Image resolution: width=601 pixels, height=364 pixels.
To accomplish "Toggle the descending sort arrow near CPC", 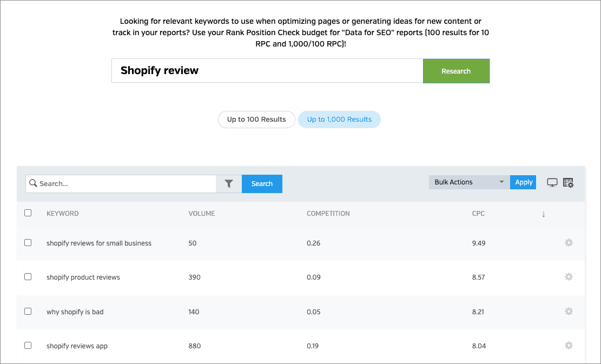I will (543, 214).
